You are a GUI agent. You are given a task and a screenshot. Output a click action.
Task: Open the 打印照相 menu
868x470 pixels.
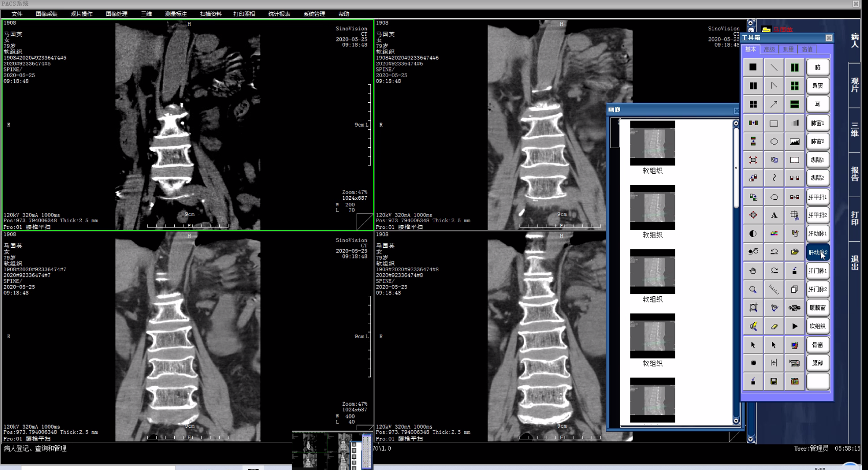[x=244, y=14]
